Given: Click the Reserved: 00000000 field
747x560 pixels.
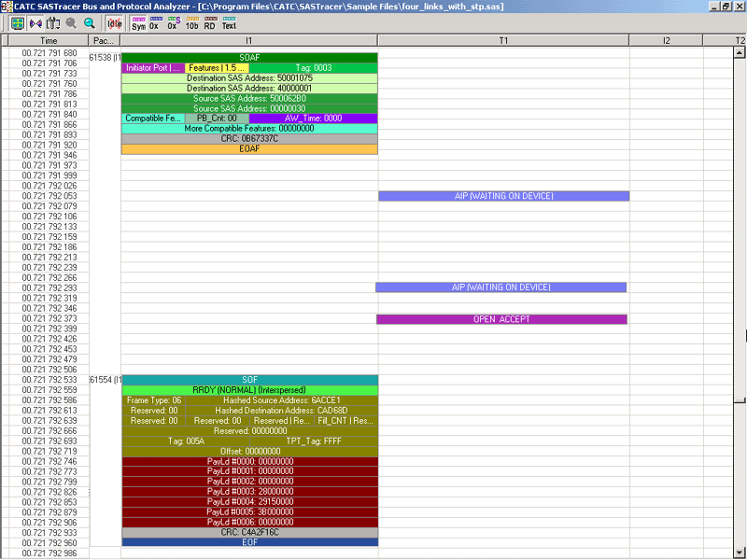Looking at the screenshot, I should coord(250,431).
